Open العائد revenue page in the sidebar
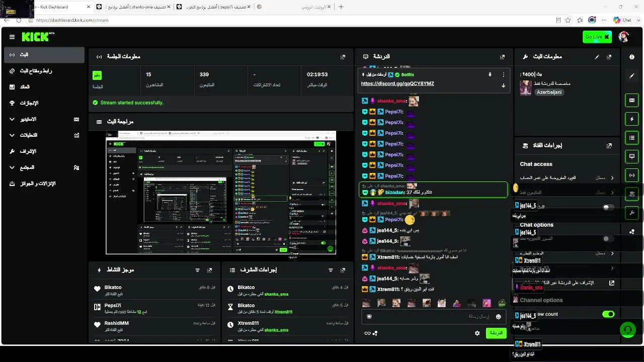The width and height of the screenshot is (644, 362). [44, 87]
